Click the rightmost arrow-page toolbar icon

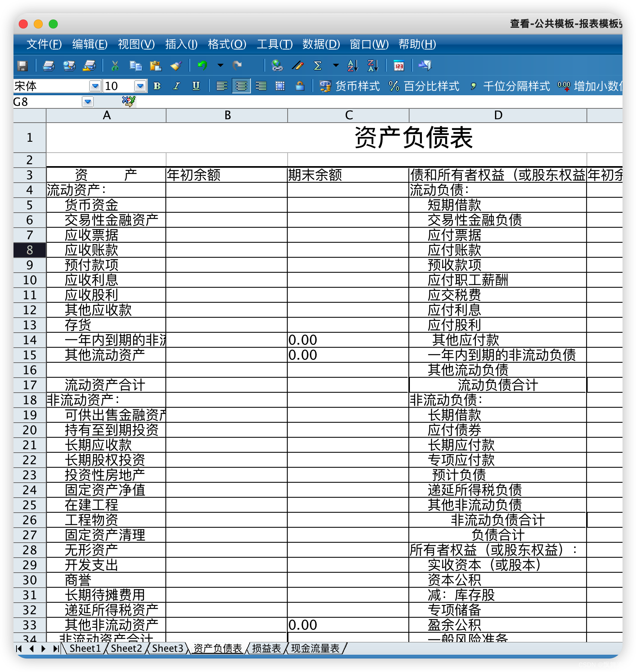[x=425, y=66]
